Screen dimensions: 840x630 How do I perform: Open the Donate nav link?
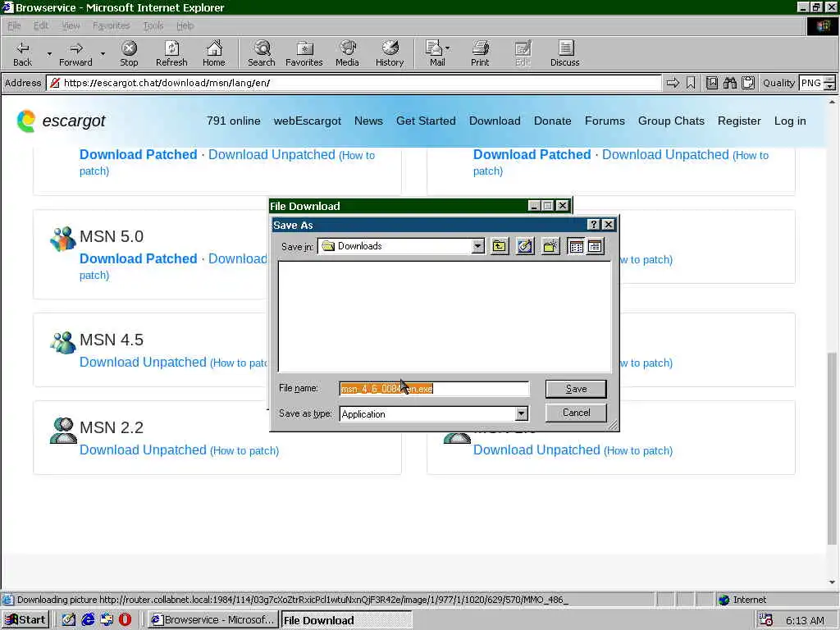(x=552, y=121)
